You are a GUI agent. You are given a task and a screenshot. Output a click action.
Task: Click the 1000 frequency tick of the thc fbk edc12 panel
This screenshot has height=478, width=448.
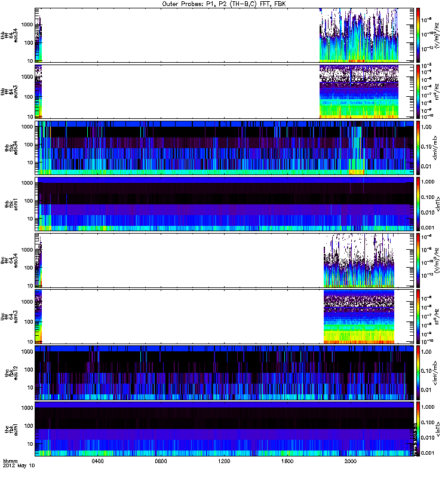[x=27, y=352]
